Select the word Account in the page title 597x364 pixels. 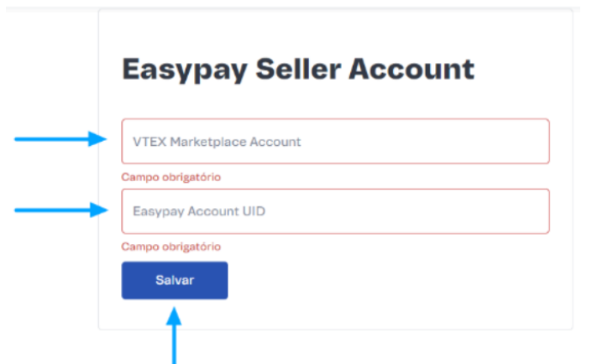coord(411,69)
